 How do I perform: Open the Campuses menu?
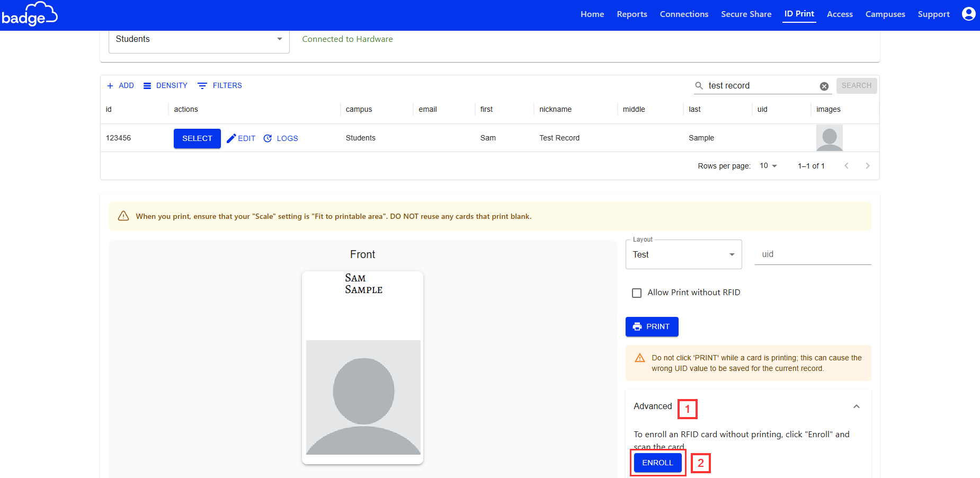click(885, 14)
